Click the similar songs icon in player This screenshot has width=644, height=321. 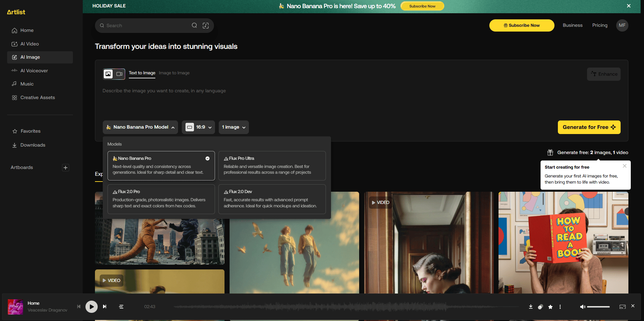(541, 307)
